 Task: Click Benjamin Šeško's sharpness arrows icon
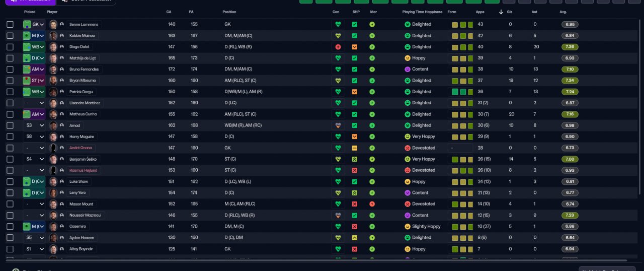coord(355,159)
